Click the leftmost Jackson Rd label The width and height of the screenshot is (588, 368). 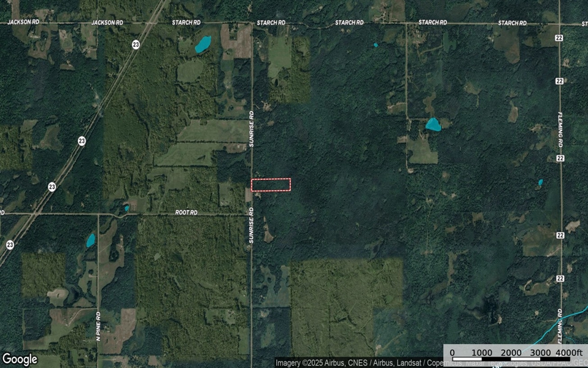[22, 23]
